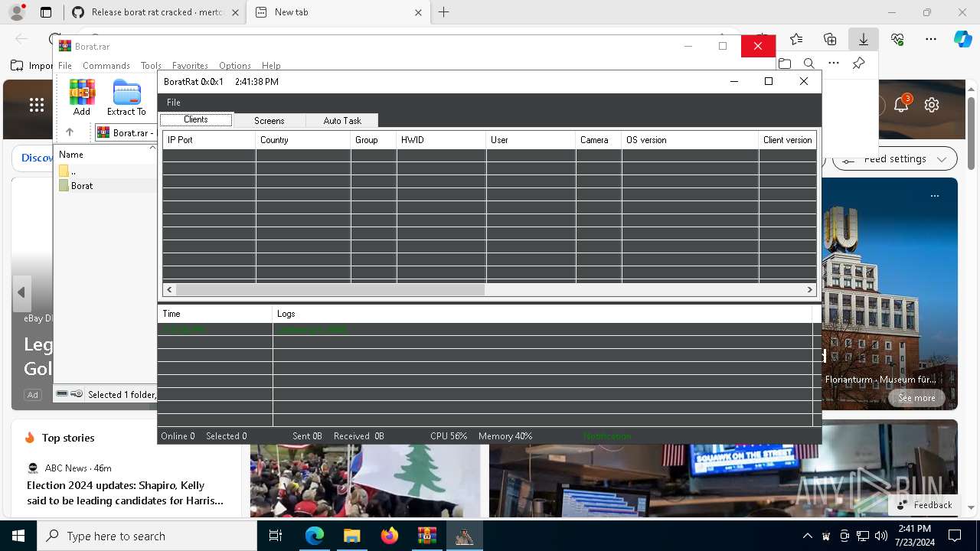The image size is (980, 551).
Task: Open the Options menu in WinRAR
Action: 235,66
